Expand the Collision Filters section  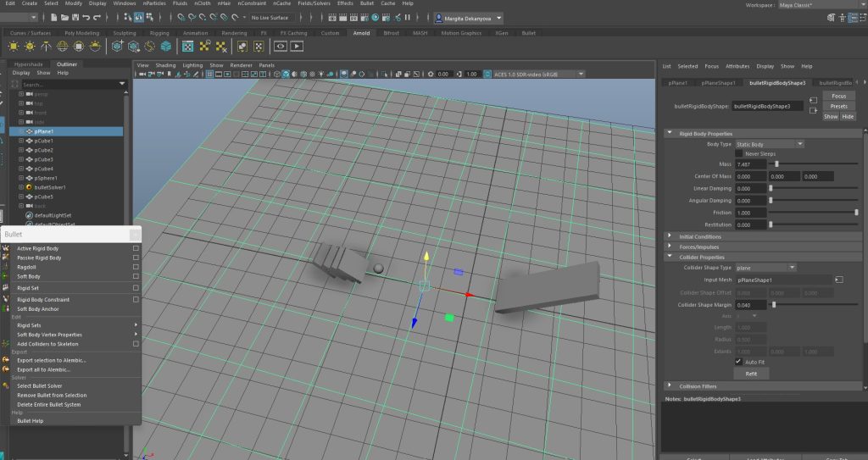tap(670, 385)
